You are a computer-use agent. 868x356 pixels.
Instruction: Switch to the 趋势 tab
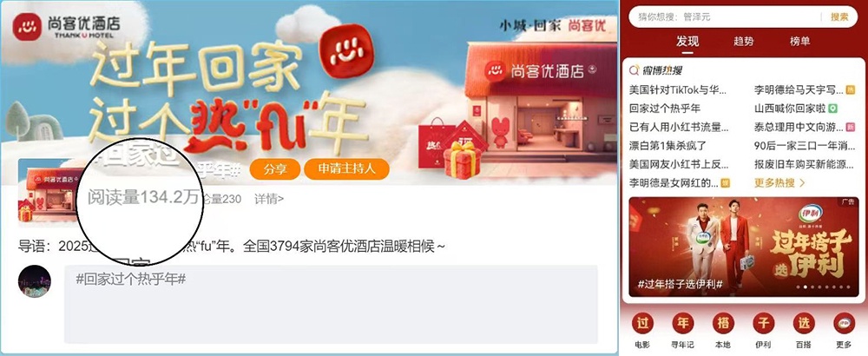tap(744, 41)
